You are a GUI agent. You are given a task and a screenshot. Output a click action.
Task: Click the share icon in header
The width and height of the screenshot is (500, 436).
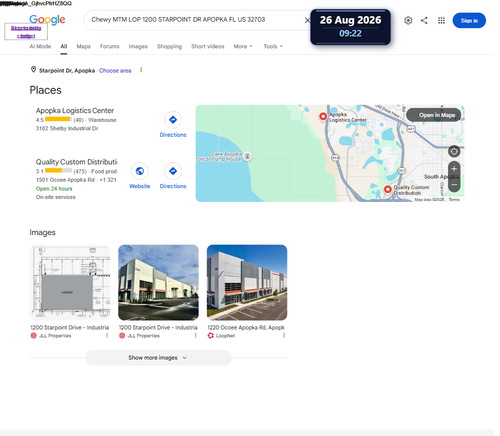click(424, 20)
